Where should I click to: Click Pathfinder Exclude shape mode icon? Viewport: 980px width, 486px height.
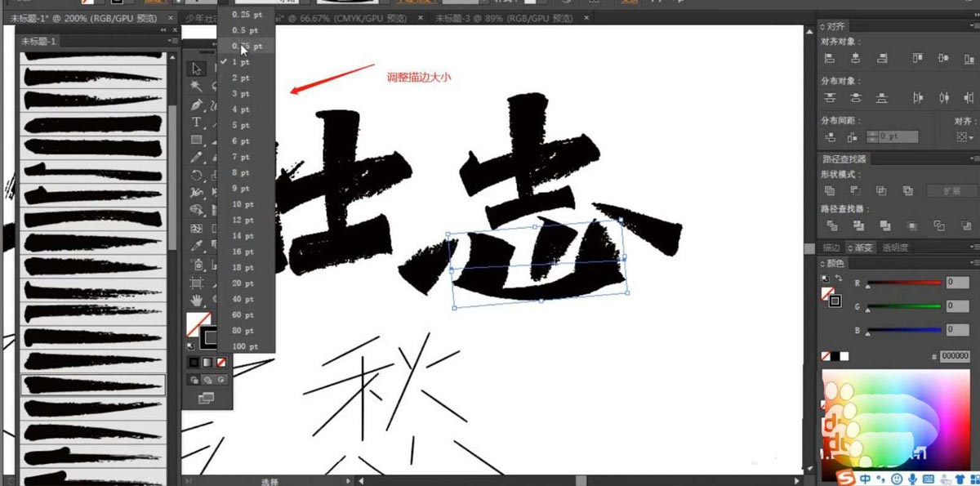(x=907, y=190)
